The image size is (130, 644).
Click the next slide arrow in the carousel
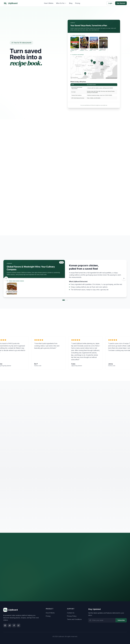tap(124, 278)
